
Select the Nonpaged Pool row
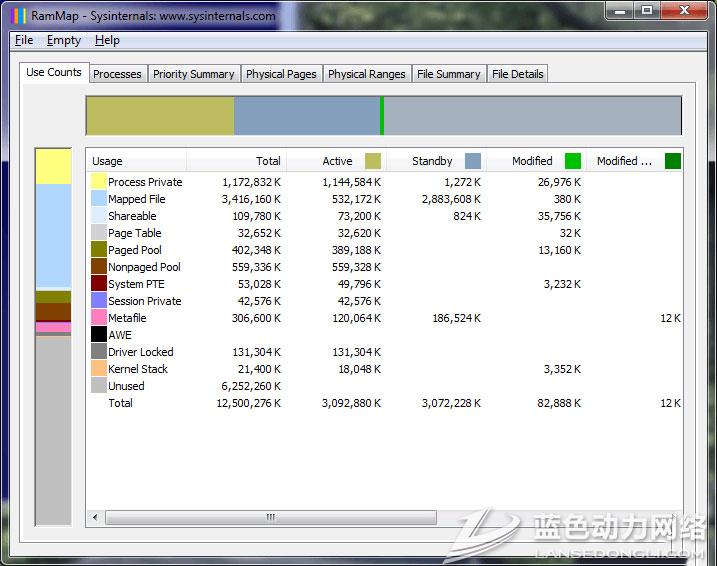[x=144, y=267]
